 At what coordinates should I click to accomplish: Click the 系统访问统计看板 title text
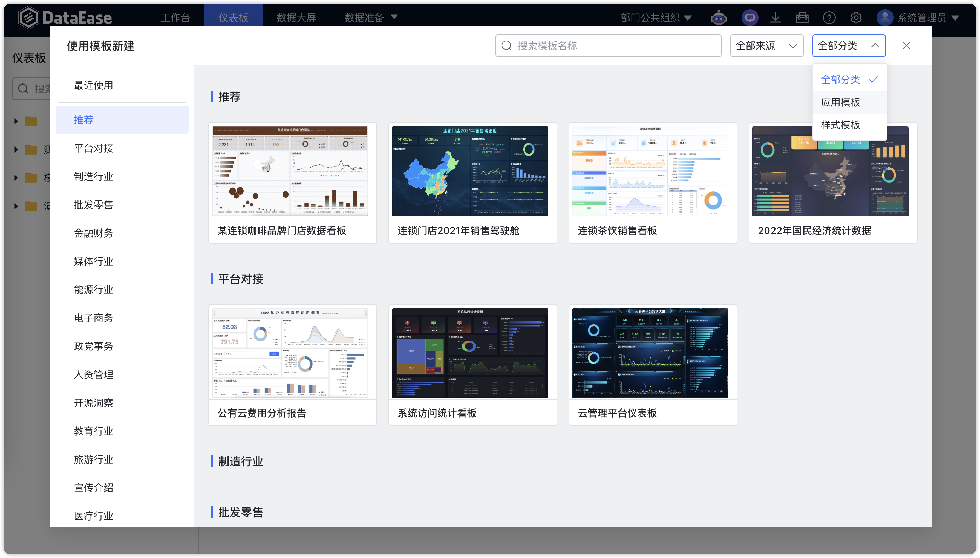click(x=437, y=413)
